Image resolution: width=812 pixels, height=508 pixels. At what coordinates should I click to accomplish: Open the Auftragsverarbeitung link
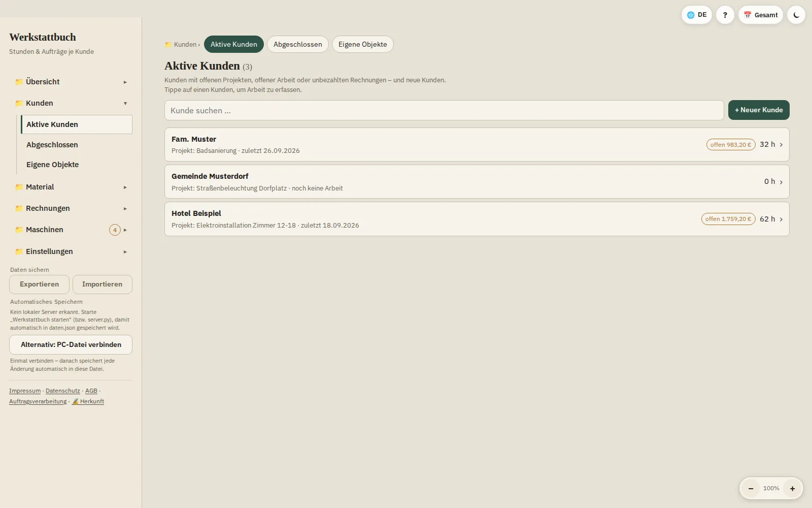tap(38, 401)
